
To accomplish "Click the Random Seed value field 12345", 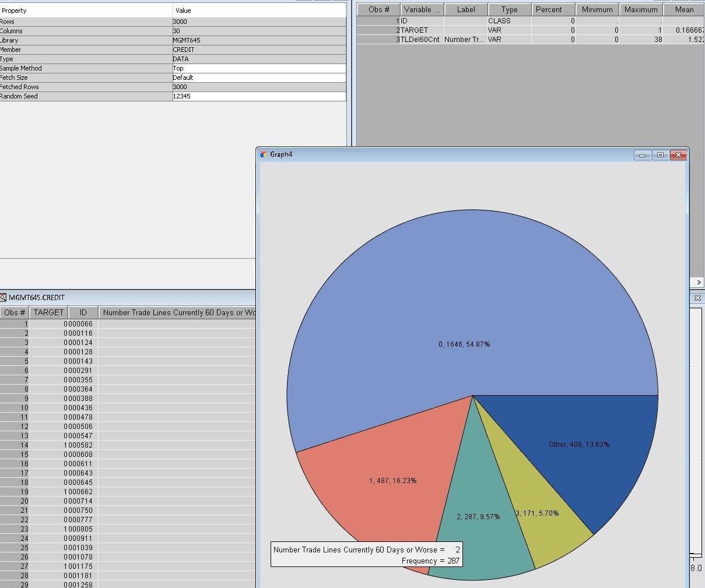I will (259, 96).
